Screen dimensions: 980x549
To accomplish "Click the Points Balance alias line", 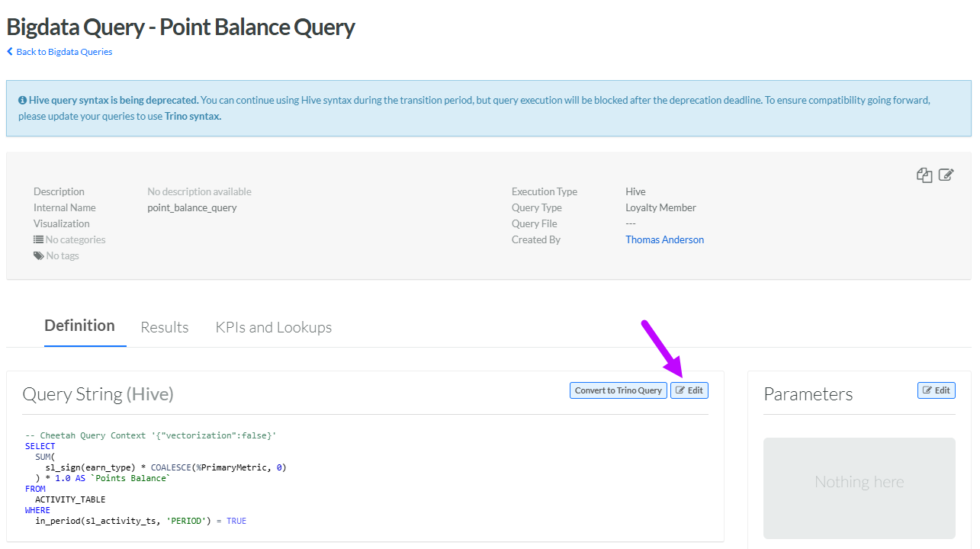I will 103,478.
